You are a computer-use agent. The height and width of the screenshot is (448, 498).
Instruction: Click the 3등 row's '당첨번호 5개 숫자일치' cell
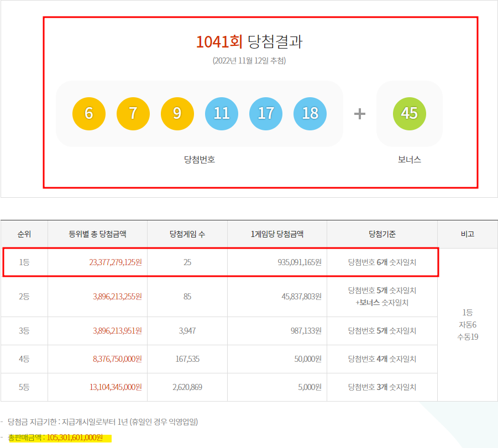tap(382, 331)
